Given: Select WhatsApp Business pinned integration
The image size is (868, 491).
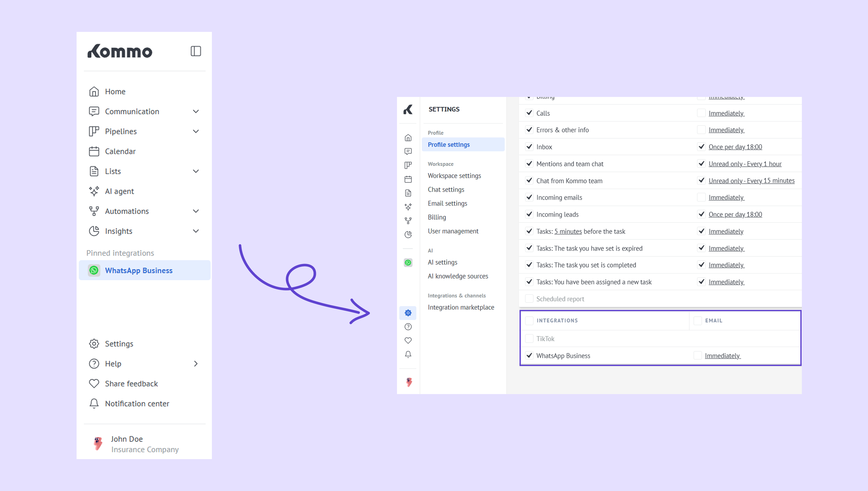Looking at the screenshot, I should (138, 270).
